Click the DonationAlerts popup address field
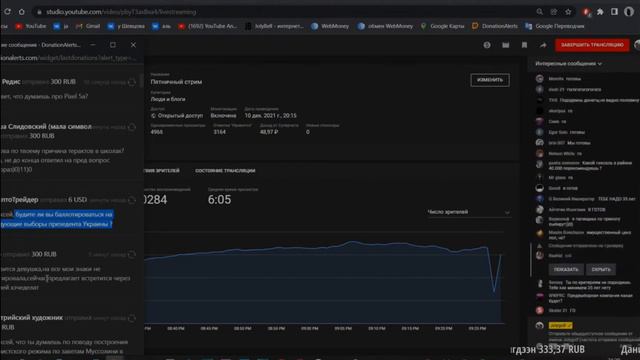Viewport: 640px width, 360px height. click(x=69, y=58)
